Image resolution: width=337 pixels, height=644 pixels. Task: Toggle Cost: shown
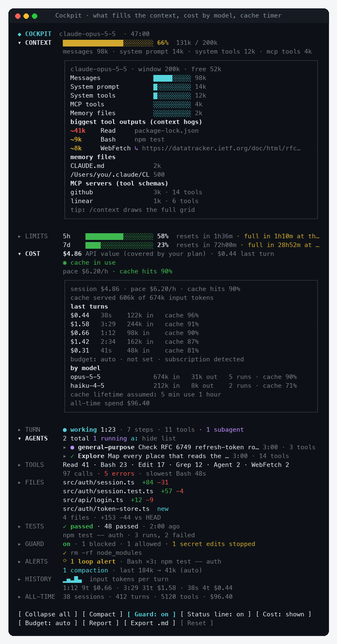coord(283,614)
